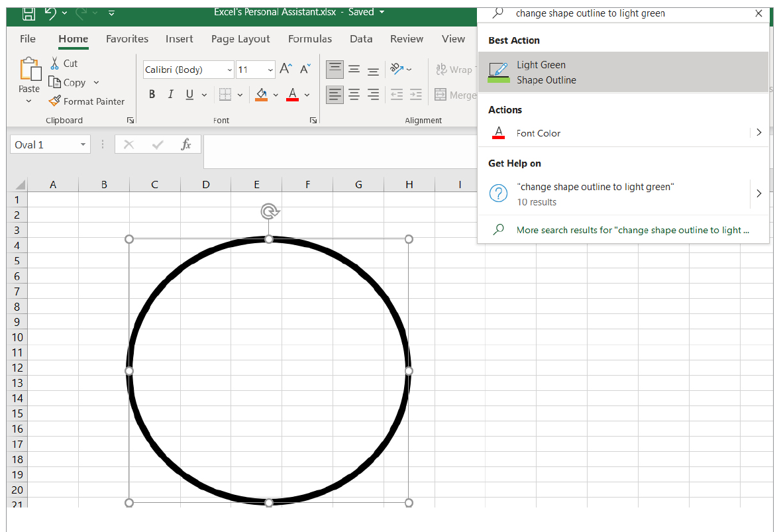Expand the Font Color submenu arrow

coord(758,133)
